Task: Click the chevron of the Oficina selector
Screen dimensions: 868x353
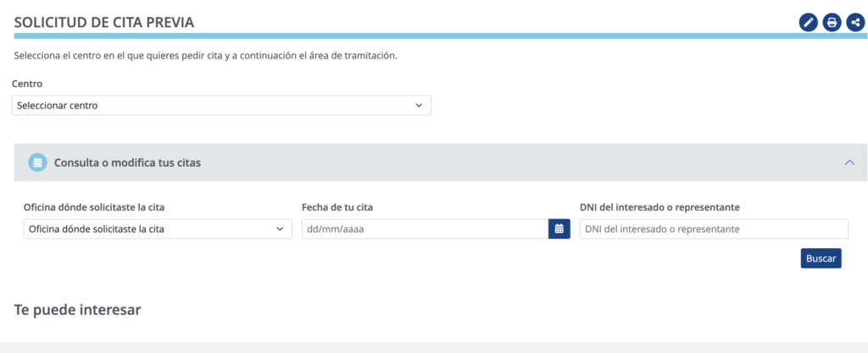Action: pyautogui.click(x=281, y=229)
